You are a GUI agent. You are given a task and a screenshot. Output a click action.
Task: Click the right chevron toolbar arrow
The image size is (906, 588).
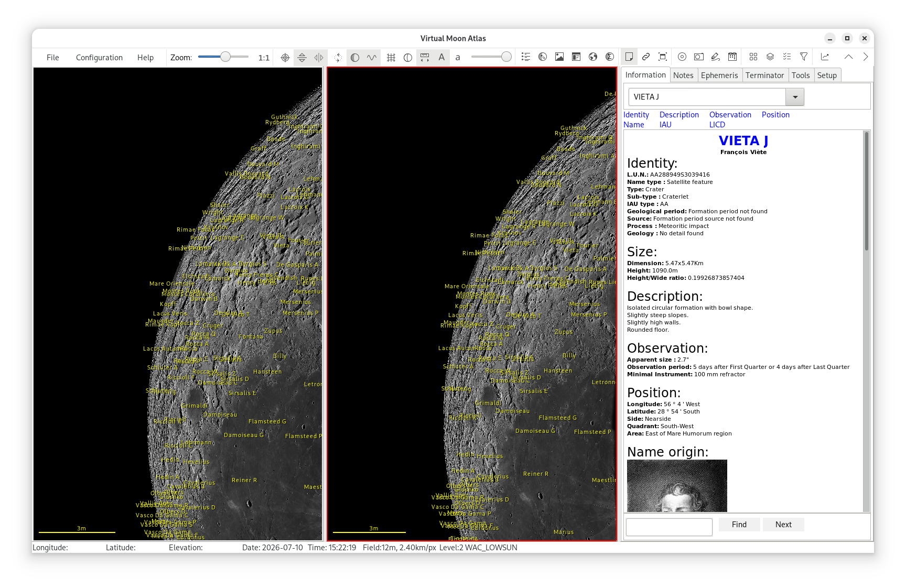(866, 57)
